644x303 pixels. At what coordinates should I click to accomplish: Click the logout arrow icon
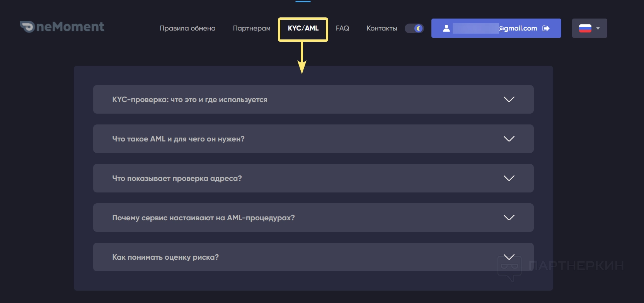tap(546, 28)
